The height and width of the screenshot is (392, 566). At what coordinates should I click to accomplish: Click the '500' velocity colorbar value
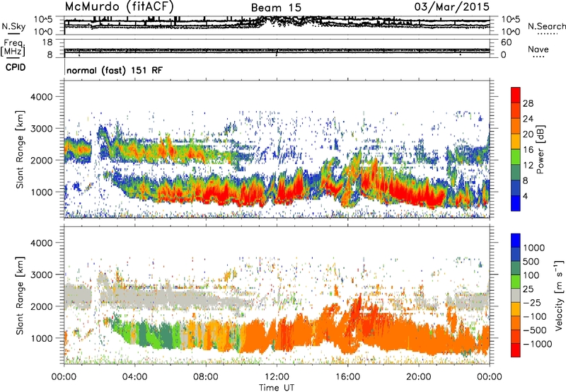pyautogui.click(x=533, y=261)
